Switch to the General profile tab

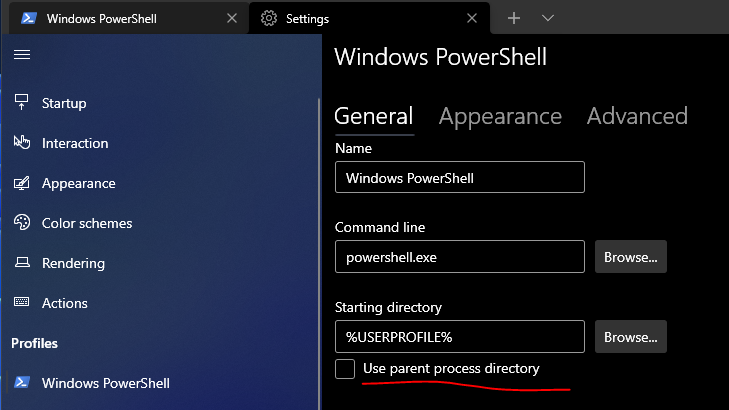(374, 116)
